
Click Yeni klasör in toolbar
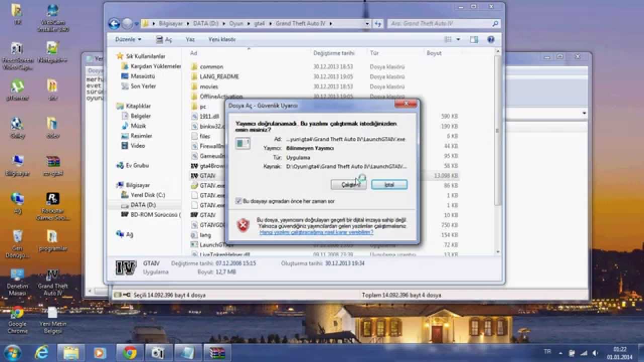[222, 39]
